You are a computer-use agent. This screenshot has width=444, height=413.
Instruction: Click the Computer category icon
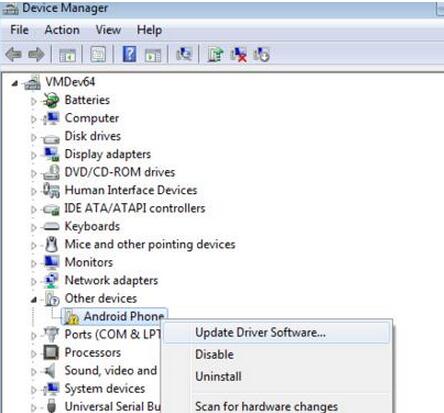coord(51,118)
